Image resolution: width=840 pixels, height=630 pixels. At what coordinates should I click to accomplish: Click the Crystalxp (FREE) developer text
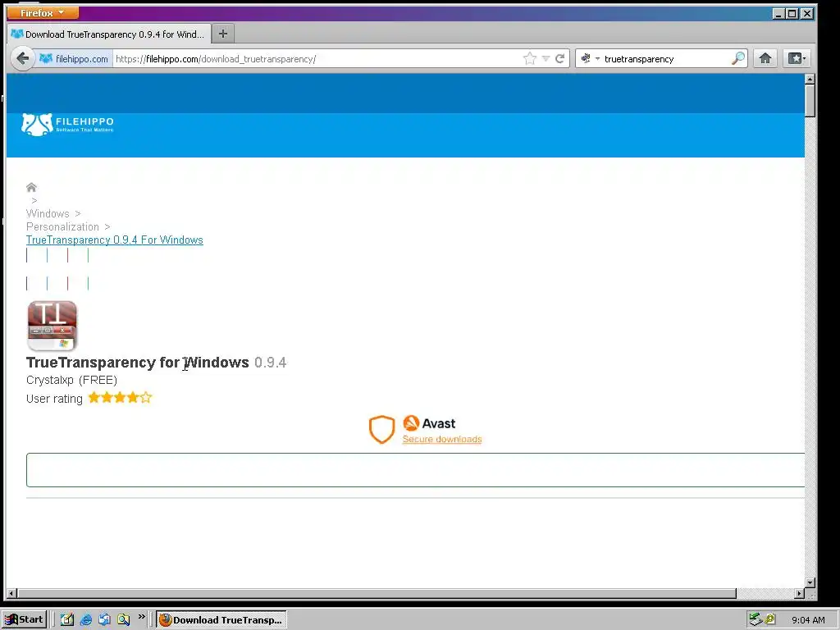[x=72, y=381]
